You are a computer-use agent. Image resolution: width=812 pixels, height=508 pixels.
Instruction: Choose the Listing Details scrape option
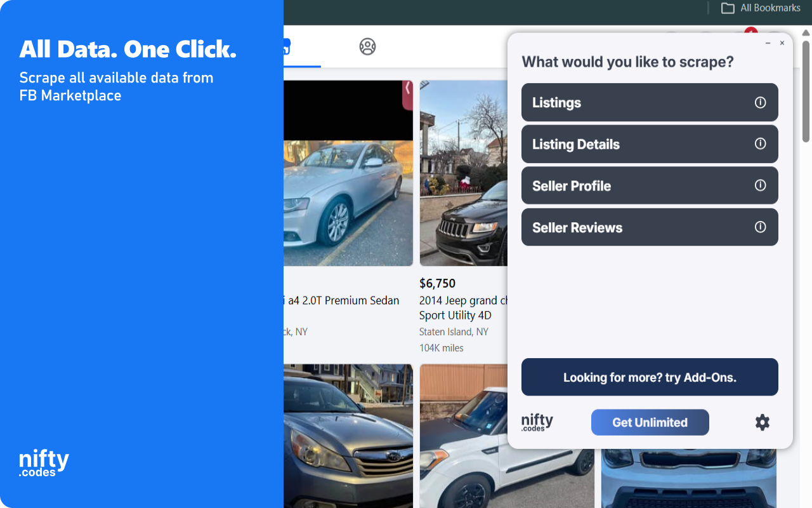click(x=650, y=144)
